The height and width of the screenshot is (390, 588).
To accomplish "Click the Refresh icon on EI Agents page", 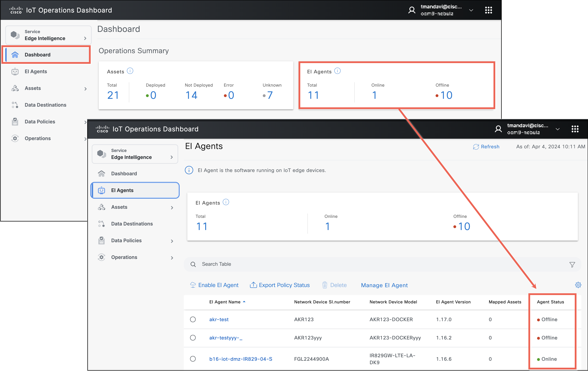I will point(476,147).
